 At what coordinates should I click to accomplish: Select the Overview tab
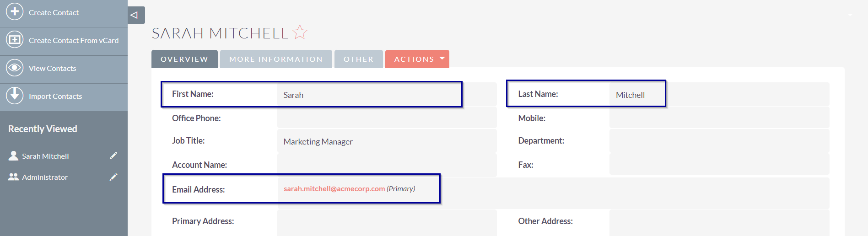pyautogui.click(x=184, y=59)
